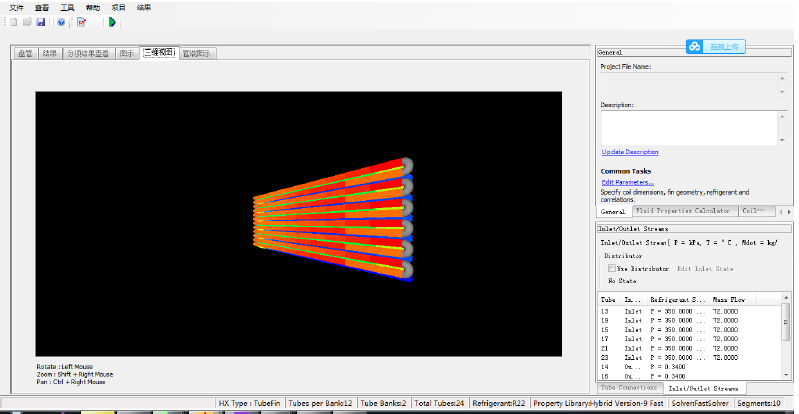Click inside the Description text box
This screenshot has width=799, height=414.
click(x=690, y=128)
